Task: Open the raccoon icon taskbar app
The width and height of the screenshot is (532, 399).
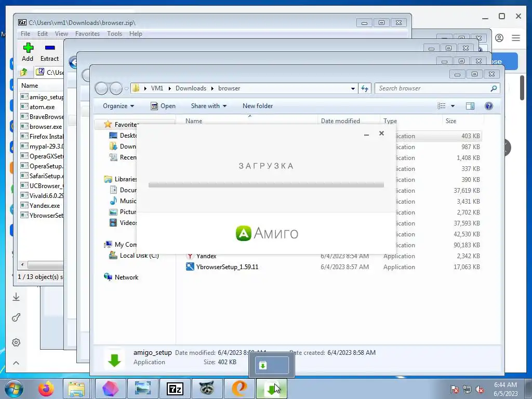Action: 207,389
